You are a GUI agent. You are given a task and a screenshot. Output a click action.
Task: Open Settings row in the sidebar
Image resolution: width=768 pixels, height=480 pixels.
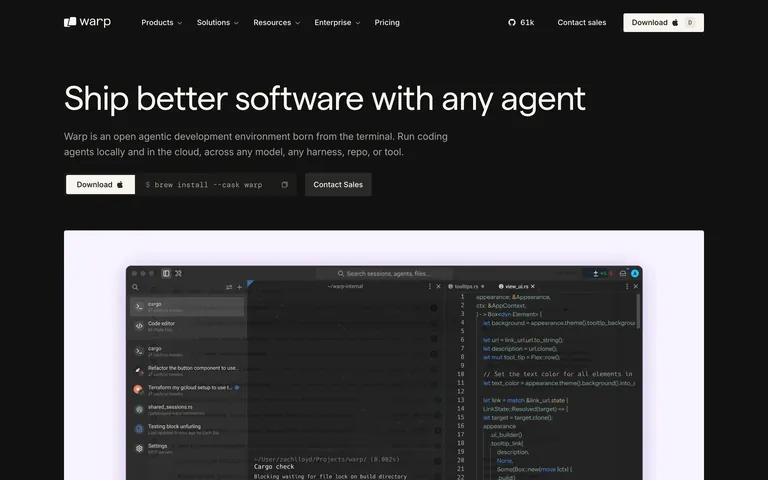pyautogui.click(x=188, y=449)
